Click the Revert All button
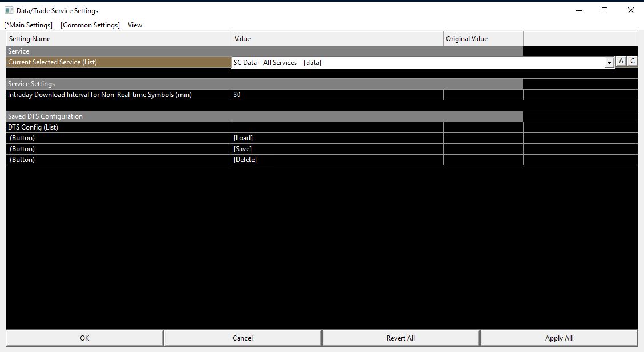Image resolution: width=644 pixels, height=352 pixels. [401, 338]
